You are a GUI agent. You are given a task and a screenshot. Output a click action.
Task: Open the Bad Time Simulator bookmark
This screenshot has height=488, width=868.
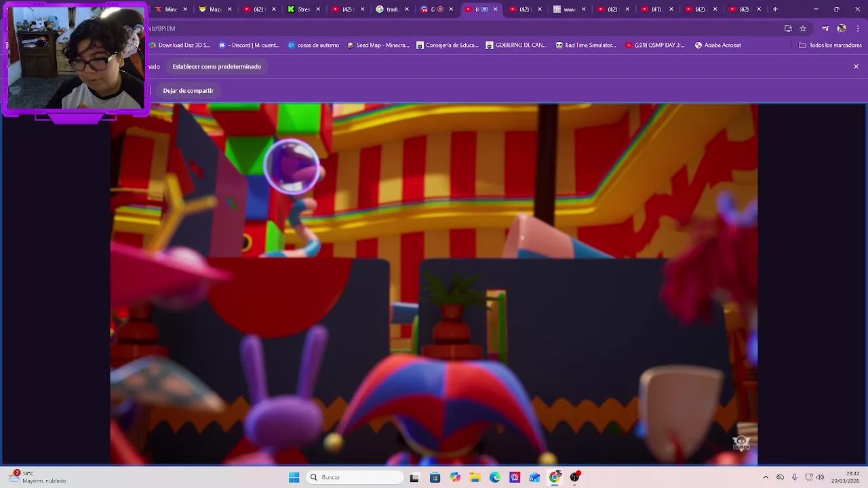coord(586,45)
